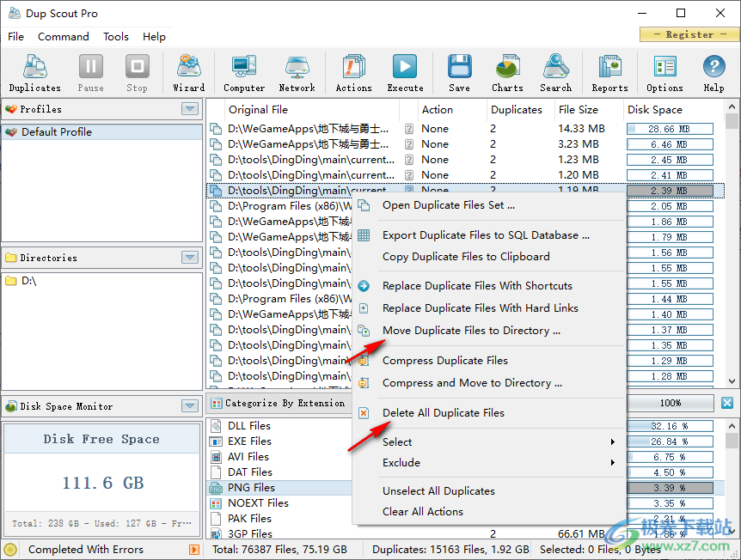
Task: Choose Open Duplicate Files Set
Action: pyautogui.click(x=489, y=205)
